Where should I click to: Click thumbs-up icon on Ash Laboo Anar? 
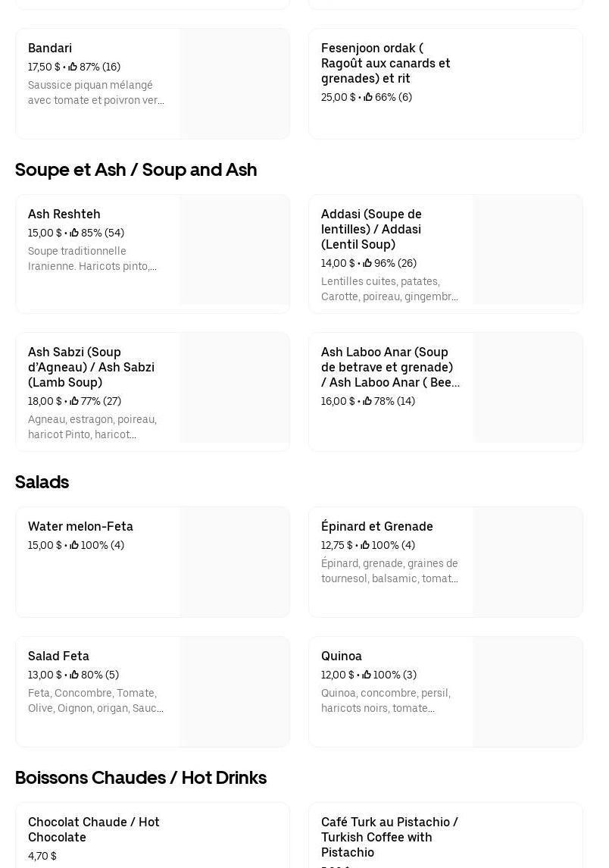pyautogui.click(x=367, y=401)
